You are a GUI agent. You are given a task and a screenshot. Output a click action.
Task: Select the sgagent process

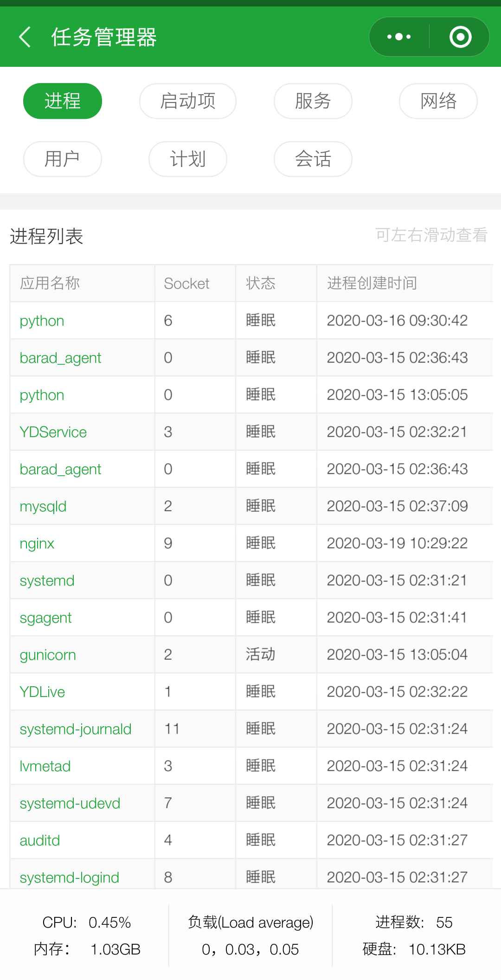[x=45, y=618]
